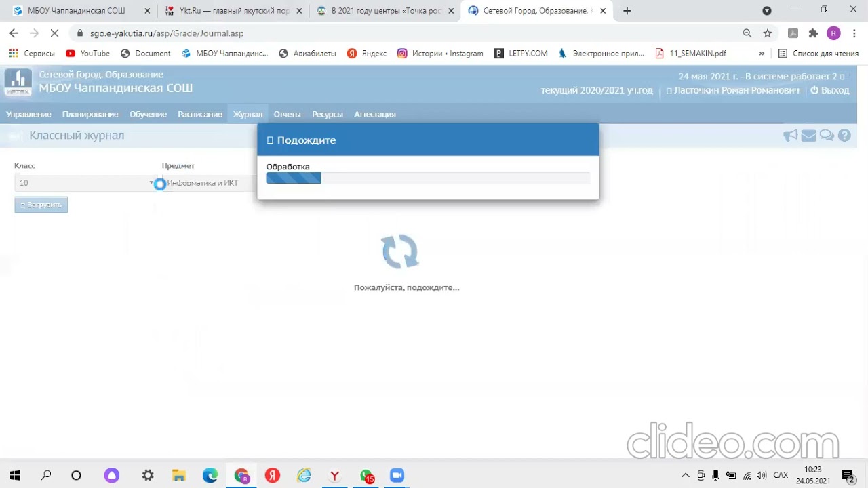Open the Истории • Instagram bookmark
Image resolution: width=868 pixels, height=488 pixels.
tap(440, 53)
